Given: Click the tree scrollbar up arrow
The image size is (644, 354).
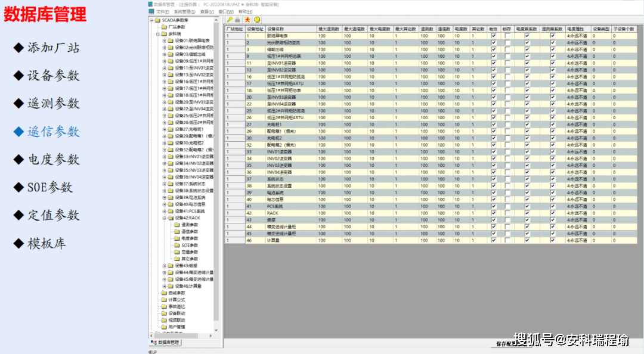Looking at the screenshot, I should [x=216, y=20].
